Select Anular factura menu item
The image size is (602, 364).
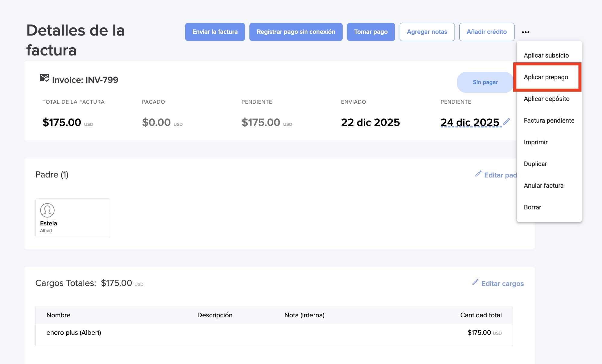point(543,186)
